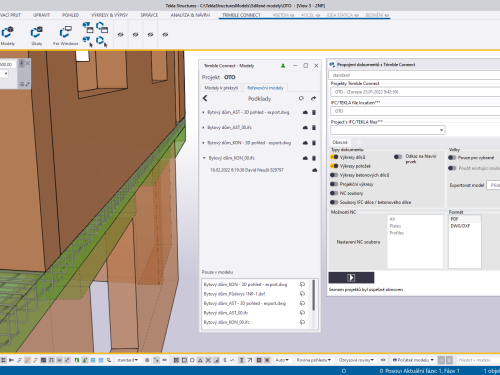
Task: Click refresh icon beside Podklady heading
Action: coord(301,98)
